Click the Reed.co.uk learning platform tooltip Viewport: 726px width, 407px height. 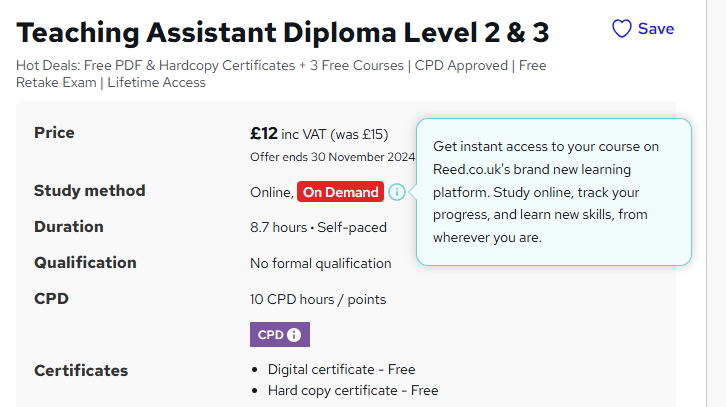click(x=553, y=192)
